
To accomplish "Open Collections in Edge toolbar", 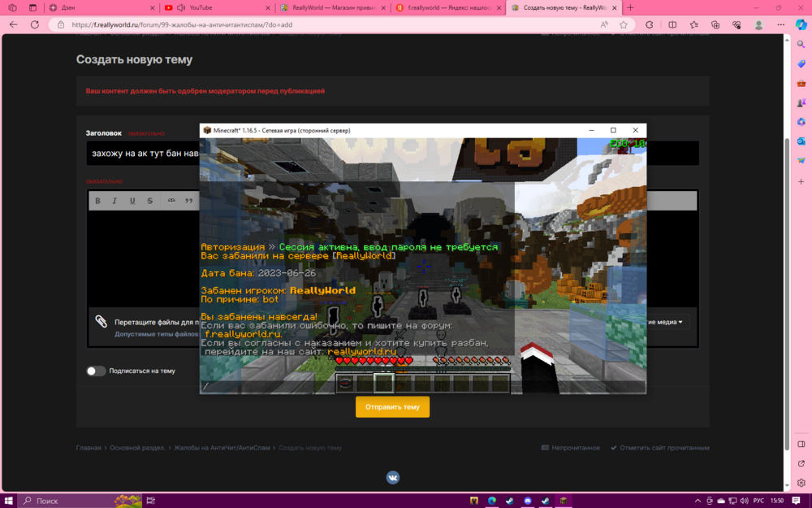I will point(715,24).
